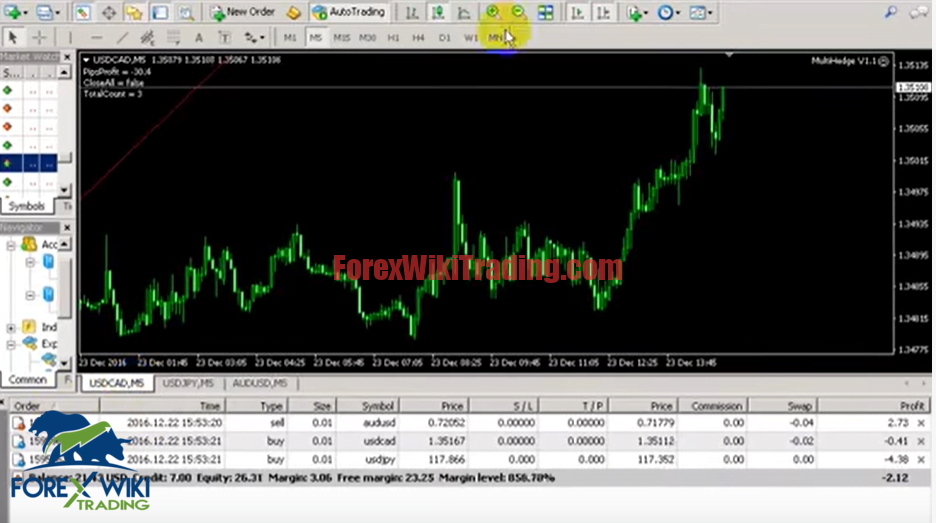
Task: Close the usdcad buy order
Action: click(921, 441)
